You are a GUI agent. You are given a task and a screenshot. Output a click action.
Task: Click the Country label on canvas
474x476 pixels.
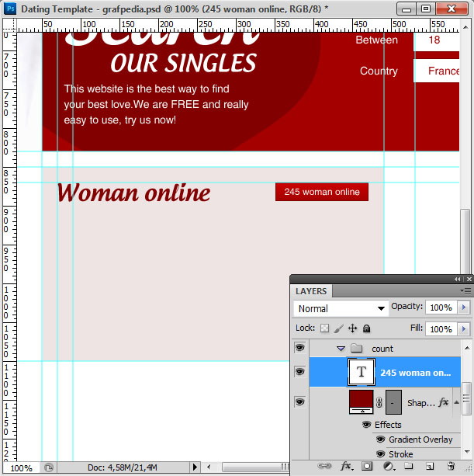379,71
